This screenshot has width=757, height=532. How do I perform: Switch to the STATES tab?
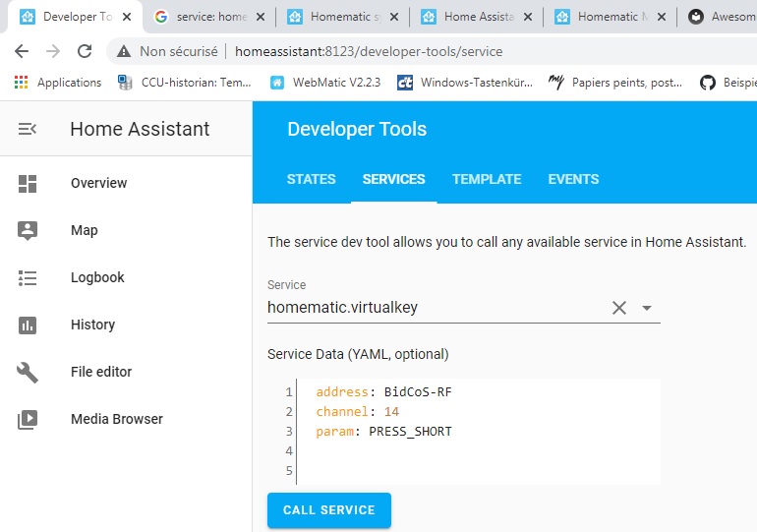pyautogui.click(x=311, y=179)
